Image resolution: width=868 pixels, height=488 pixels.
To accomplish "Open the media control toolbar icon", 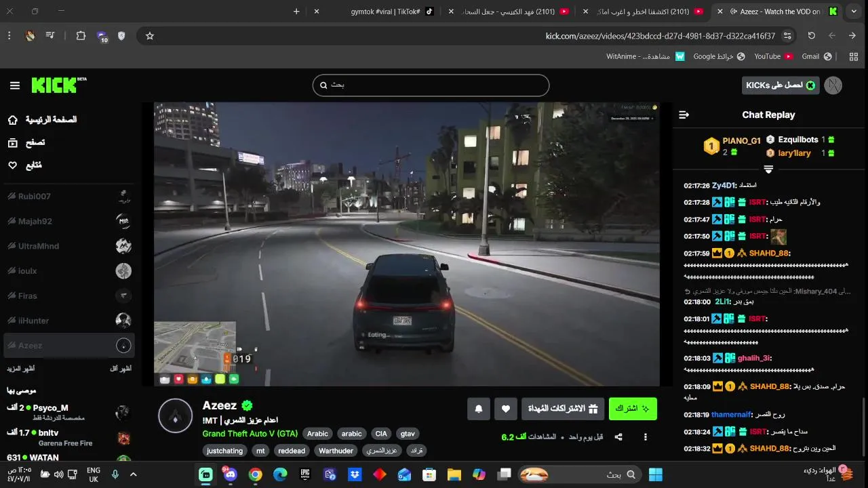I will [x=51, y=36].
